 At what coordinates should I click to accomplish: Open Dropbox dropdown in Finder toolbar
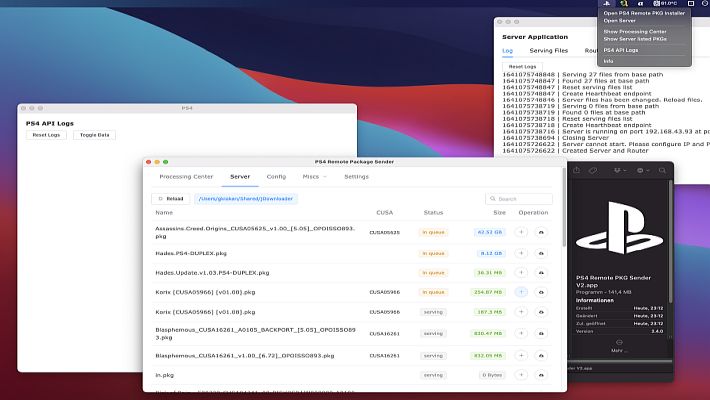coord(619,170)
